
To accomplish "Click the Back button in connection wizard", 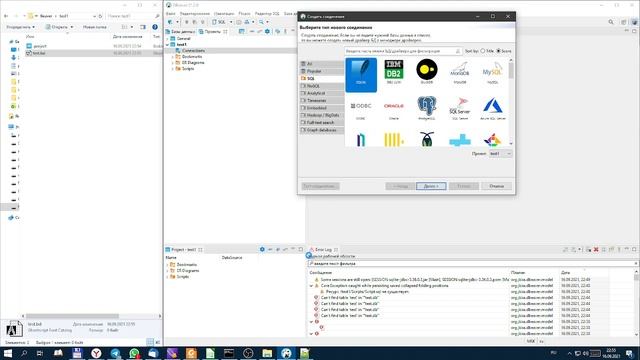I will [400, 186].
